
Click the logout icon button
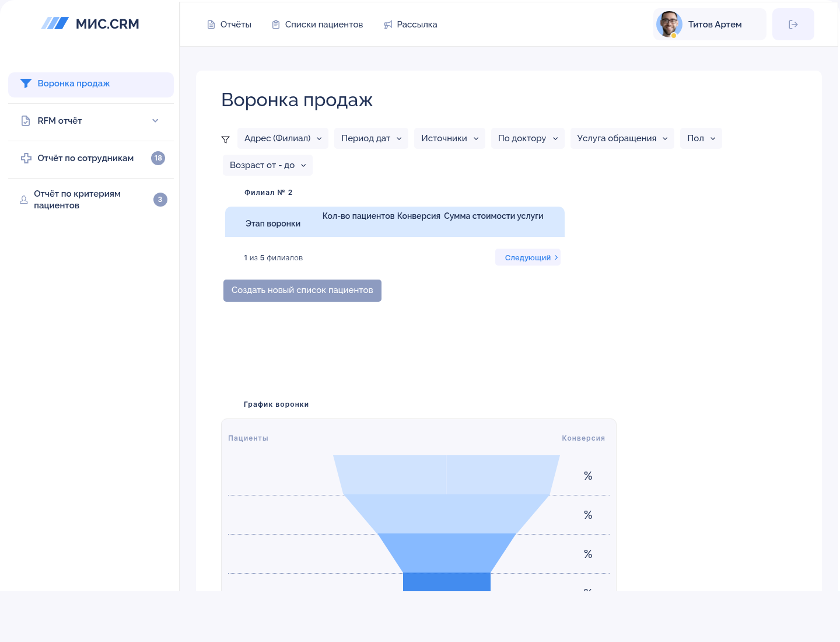793,25
